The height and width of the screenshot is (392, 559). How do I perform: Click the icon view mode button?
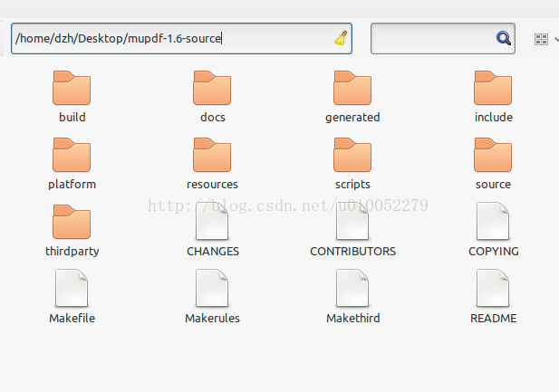coord(541,39)
